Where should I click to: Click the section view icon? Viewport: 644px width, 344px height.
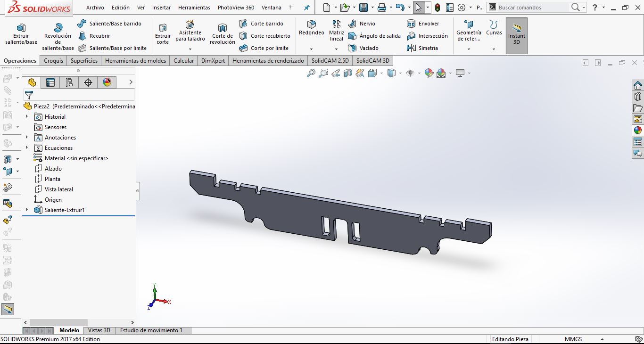coord(348,73)
